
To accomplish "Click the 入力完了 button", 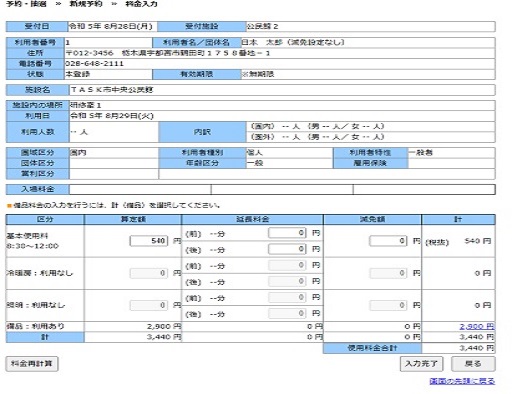I will 421,364.
